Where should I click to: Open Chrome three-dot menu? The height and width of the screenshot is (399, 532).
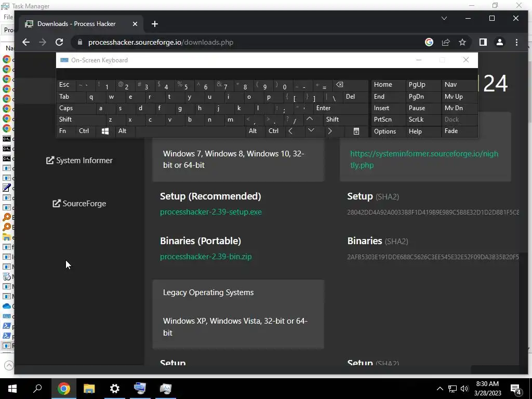(516, 42)
